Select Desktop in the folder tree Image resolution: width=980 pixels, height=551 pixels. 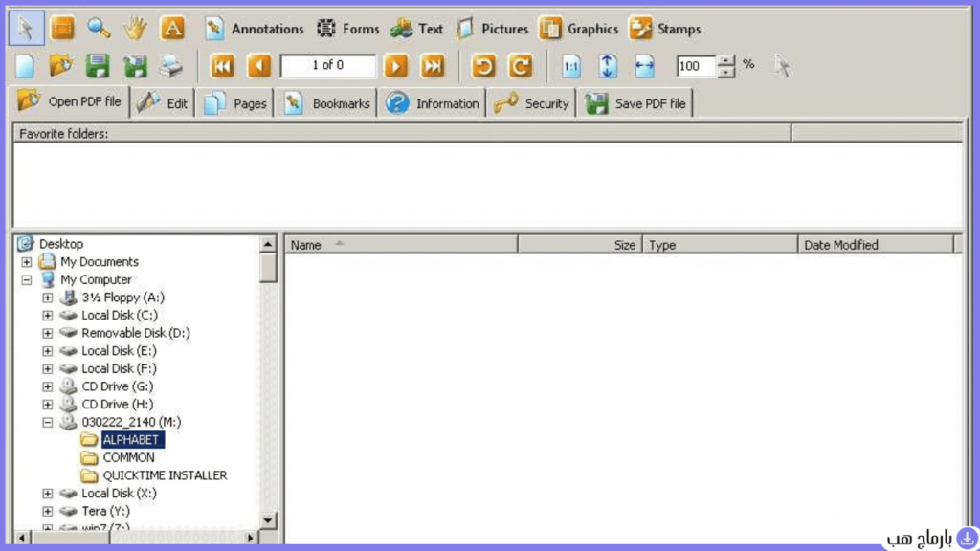coord(60,244)
